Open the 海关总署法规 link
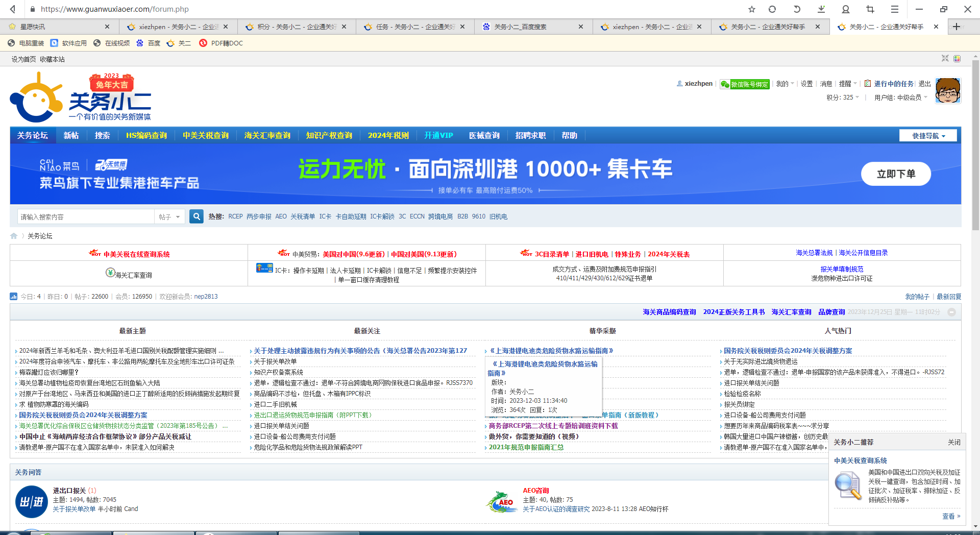980x535 pixels. 814,253
